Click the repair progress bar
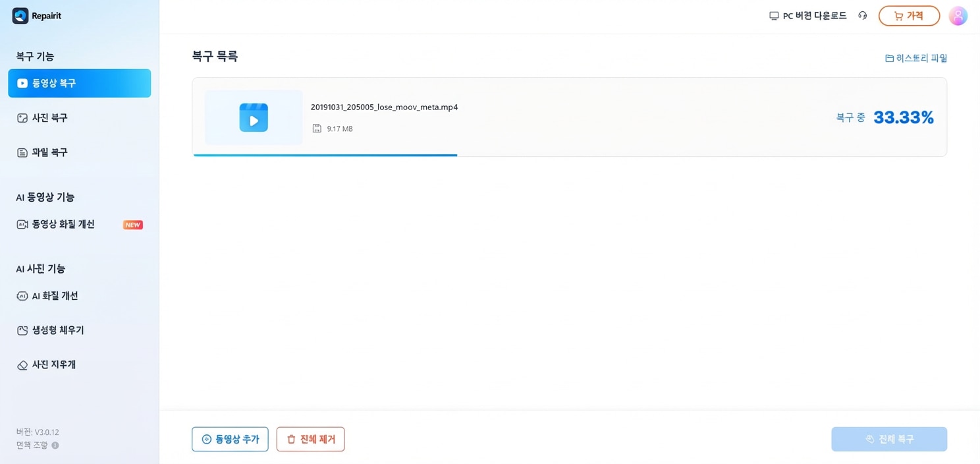This screenshot has height=464, width=980. tap(325, 155)
